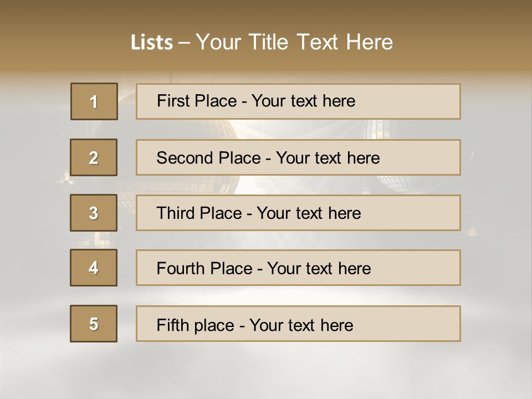The image size is (532, 399).
Task: Click the number 3 box
Action: click(94, 213)
